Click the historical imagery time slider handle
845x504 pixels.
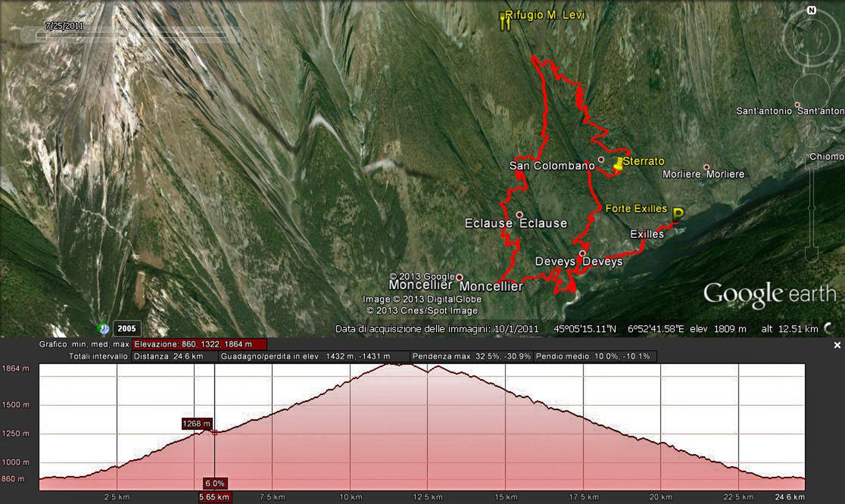pyautogui.click(x=41, y=36)
